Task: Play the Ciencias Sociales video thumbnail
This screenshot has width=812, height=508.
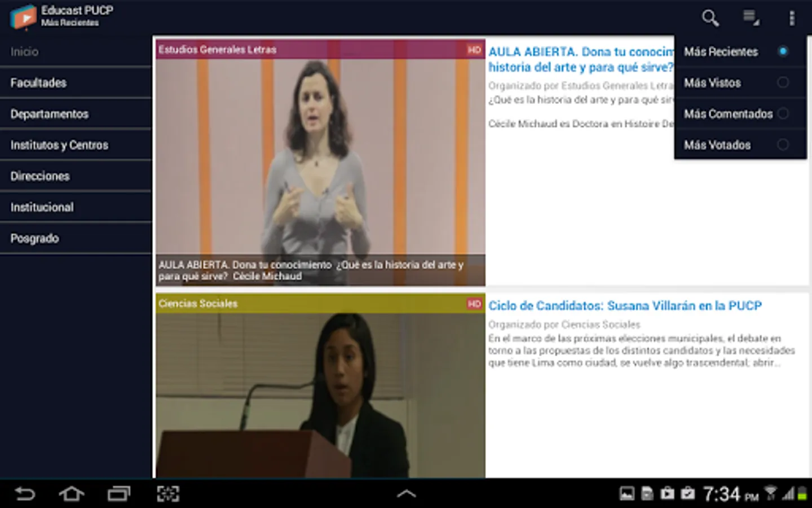Action: pyautogui.click(x=320, y=386)
